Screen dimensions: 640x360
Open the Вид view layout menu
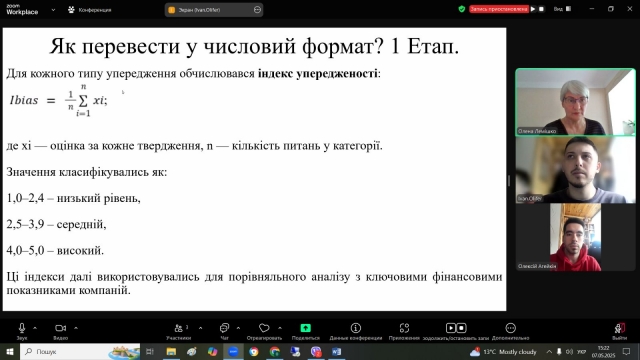point(562,9)
